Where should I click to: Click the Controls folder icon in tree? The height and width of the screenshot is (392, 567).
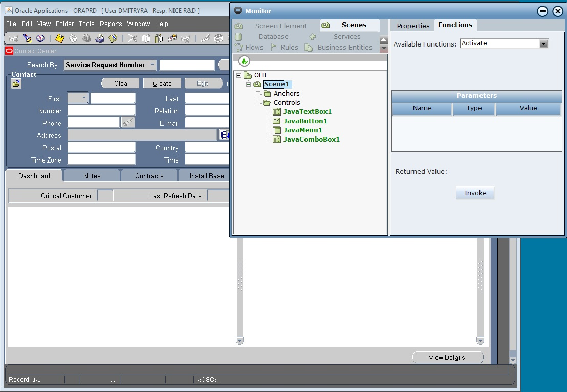[x=267, y=103]
